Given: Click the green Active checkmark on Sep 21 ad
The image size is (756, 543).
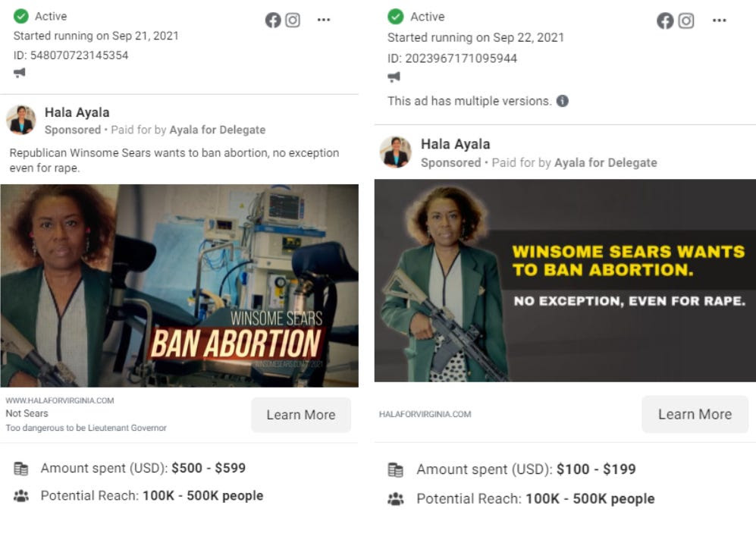Looking at the screenshot, I should pos(21,16).
